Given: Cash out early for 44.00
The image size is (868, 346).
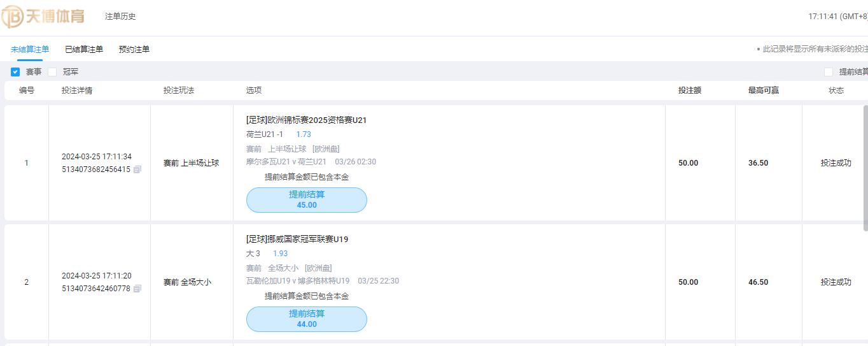Looking at the screenshot, I should click(307, 319).
